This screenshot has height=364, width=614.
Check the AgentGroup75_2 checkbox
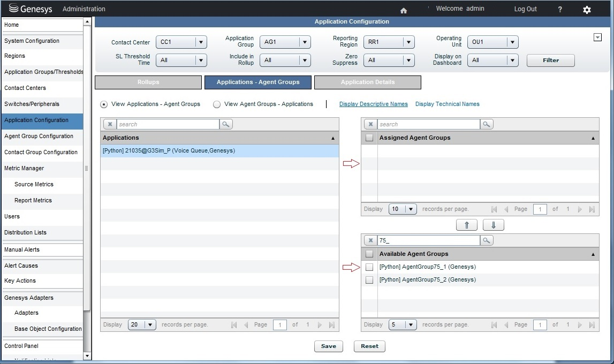(x=369, y=280)
